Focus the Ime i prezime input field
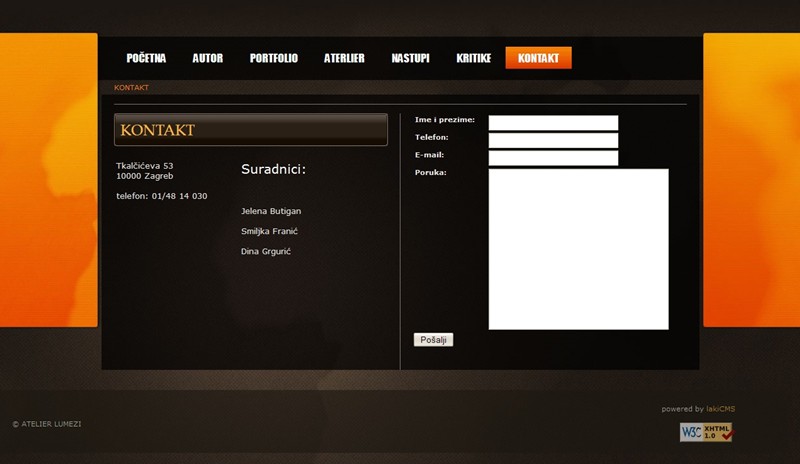This screenshot has height=464, width=800. (553, 123)
